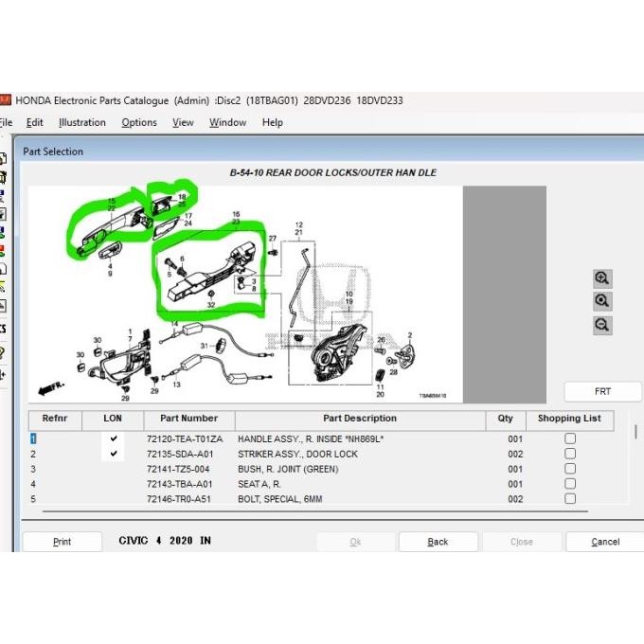Tick Shopping List box for SEAT A, R.
The image size is (644, 644).
(x=570, y=483)
